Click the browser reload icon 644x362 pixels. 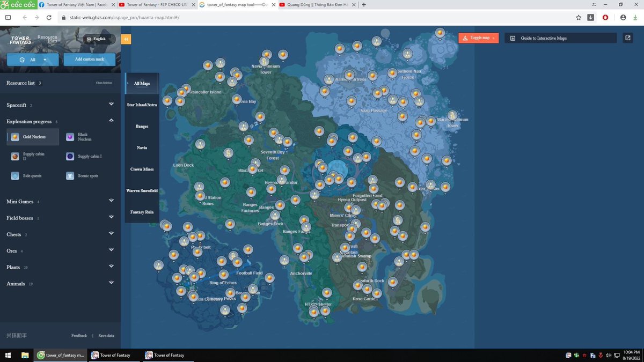tap(49, 17)
